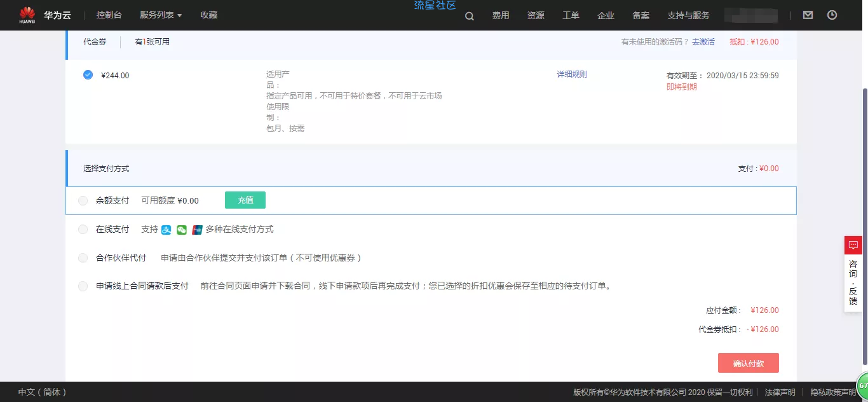The height and width of the screenshot is (402, 868).
Task: Open the search magnifier icon
Action: 470,16
